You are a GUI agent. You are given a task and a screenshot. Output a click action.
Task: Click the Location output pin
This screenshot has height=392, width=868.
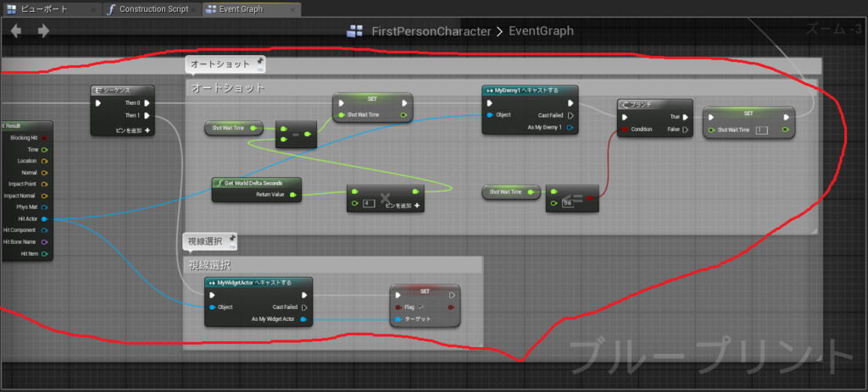coord(44,161)
